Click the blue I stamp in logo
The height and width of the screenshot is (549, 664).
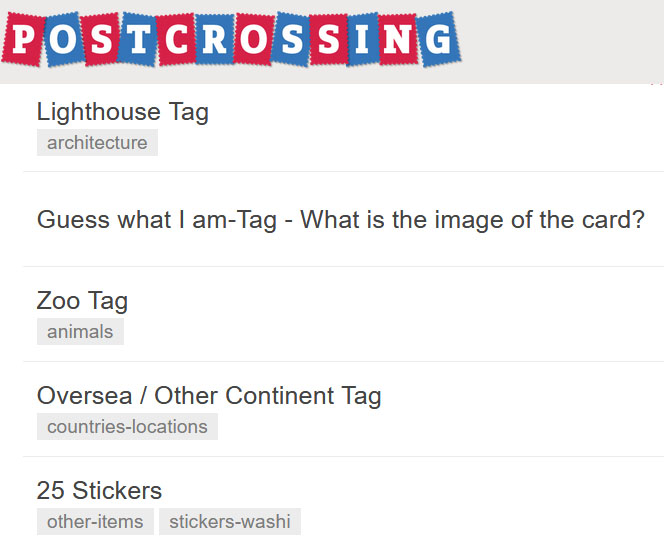point(362,39)
